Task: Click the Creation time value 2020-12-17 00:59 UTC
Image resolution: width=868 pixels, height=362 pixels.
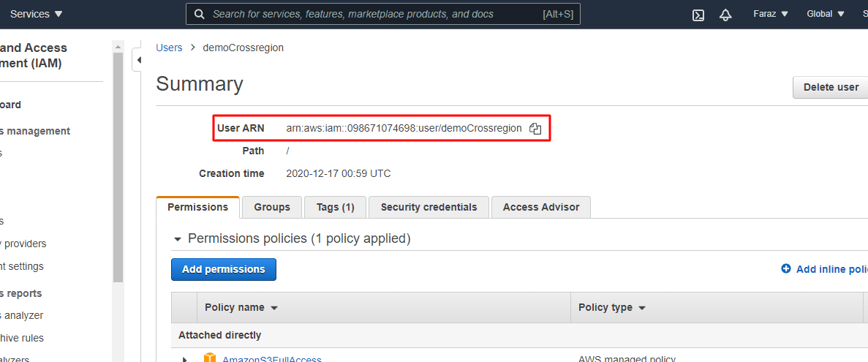Action: [339, 174]
